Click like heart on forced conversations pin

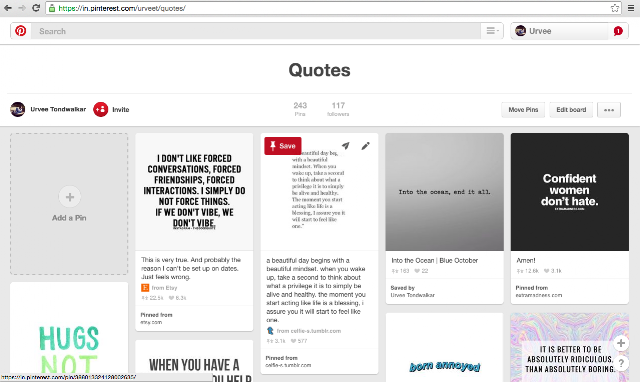pyautogui.click(x=171, y=298)
